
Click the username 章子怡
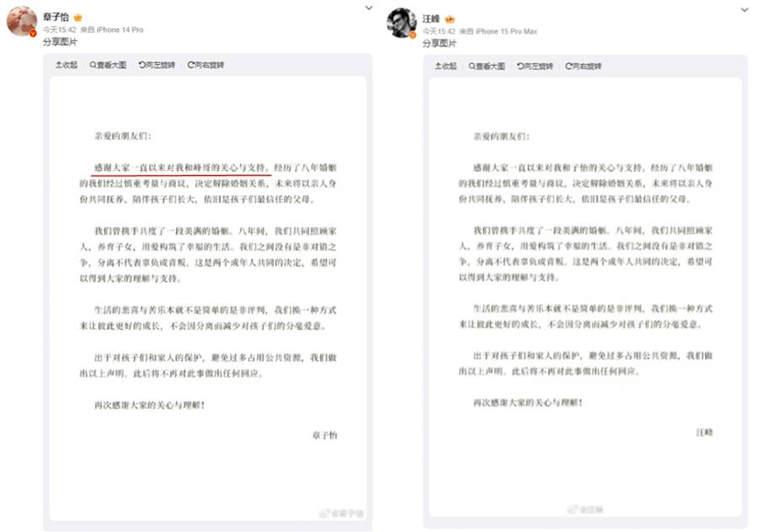(56, 18)
